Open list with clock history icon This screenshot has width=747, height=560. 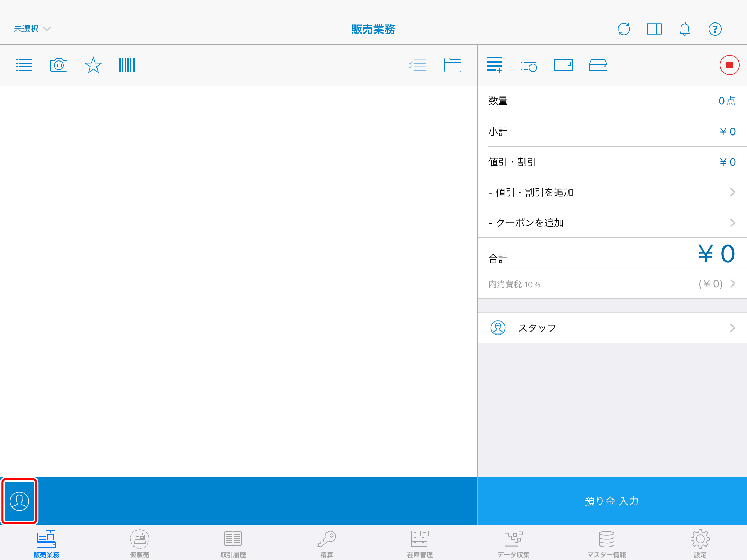click(x=529, y=65)
